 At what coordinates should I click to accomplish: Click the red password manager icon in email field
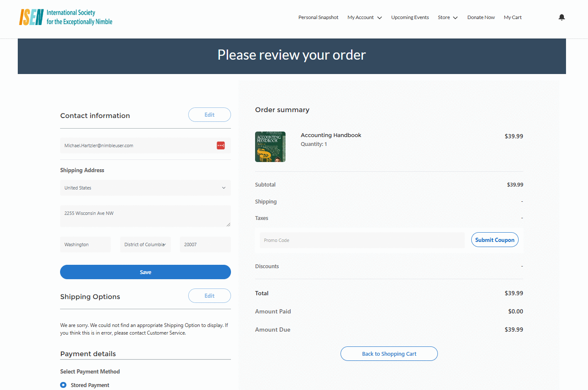[x=221, y=146]
